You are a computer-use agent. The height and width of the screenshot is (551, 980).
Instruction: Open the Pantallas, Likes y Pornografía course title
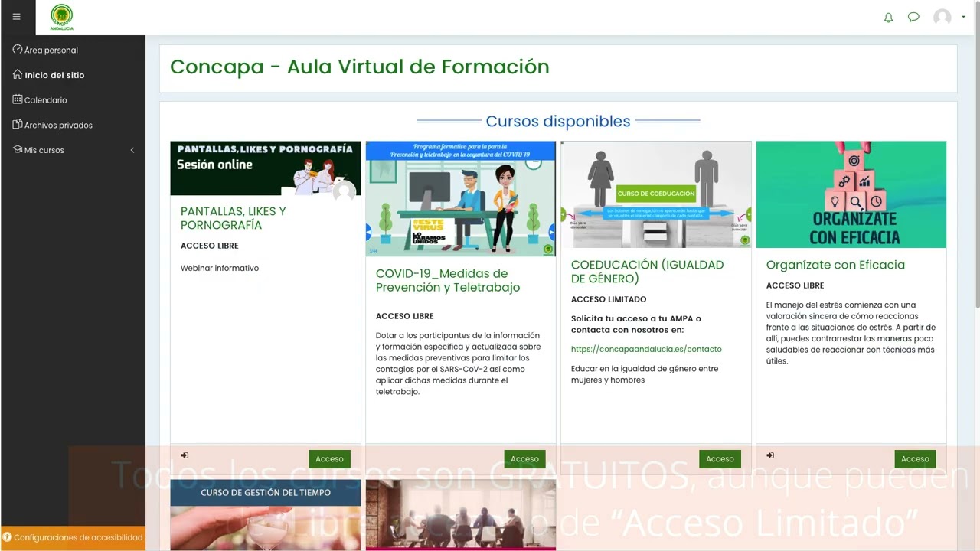(233, 218)
